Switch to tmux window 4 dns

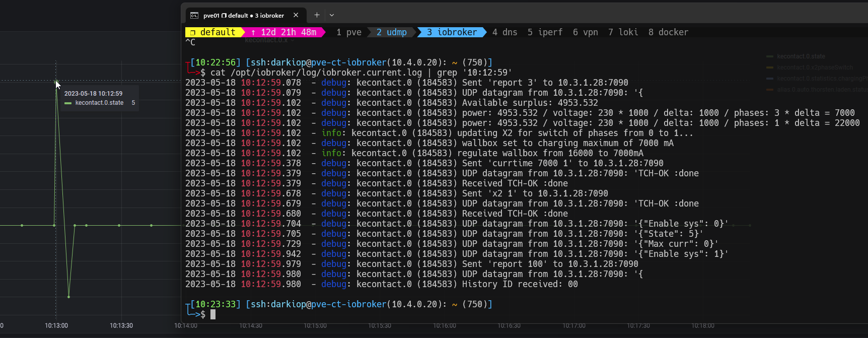[x=504, y=32]
